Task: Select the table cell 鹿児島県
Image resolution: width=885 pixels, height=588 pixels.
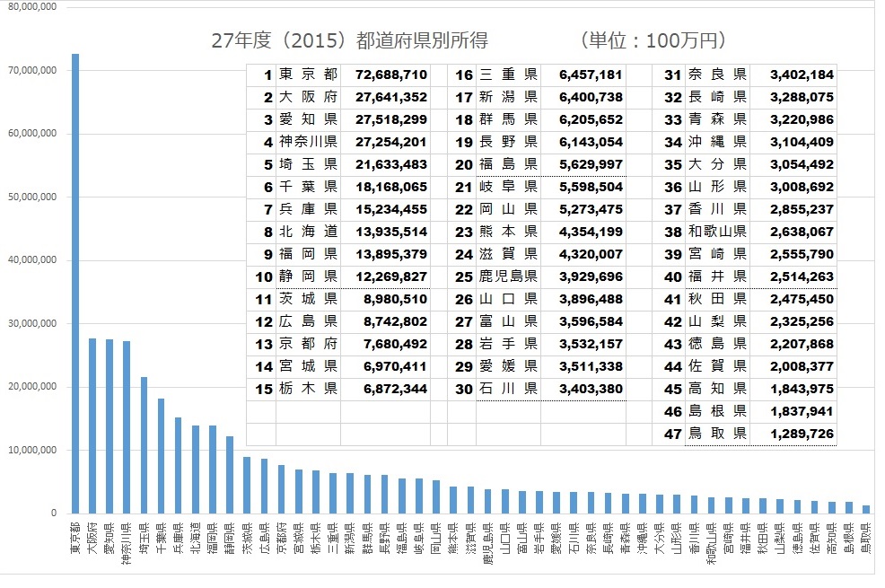Action: (x=509, y=277)
